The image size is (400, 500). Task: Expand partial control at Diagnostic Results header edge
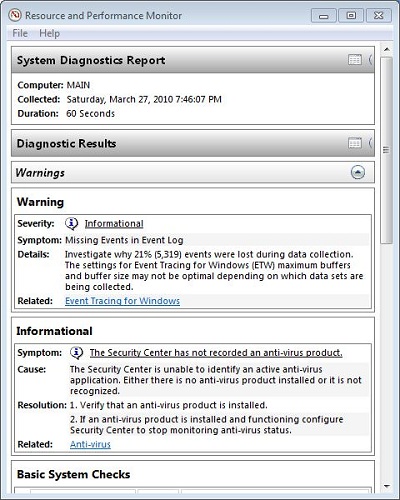click(370, 143)
